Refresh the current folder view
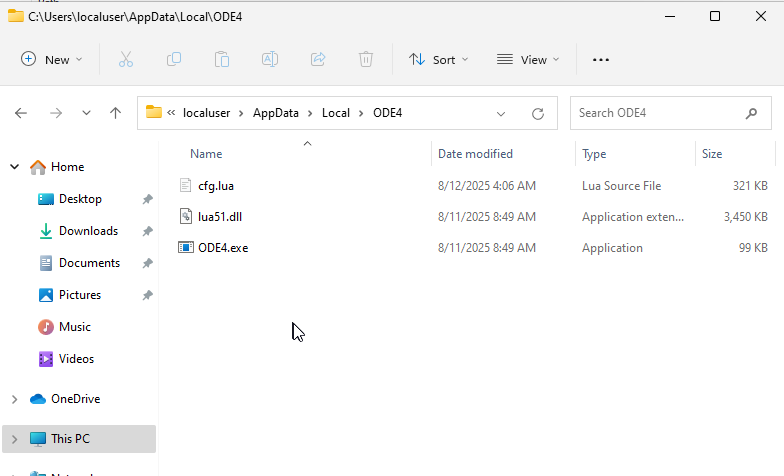 point(538,113)
